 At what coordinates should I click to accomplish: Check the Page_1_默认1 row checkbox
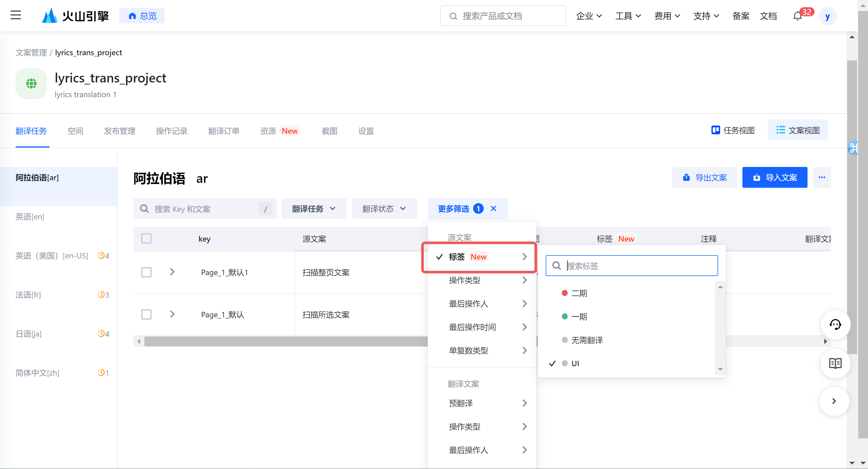point(146,272)
